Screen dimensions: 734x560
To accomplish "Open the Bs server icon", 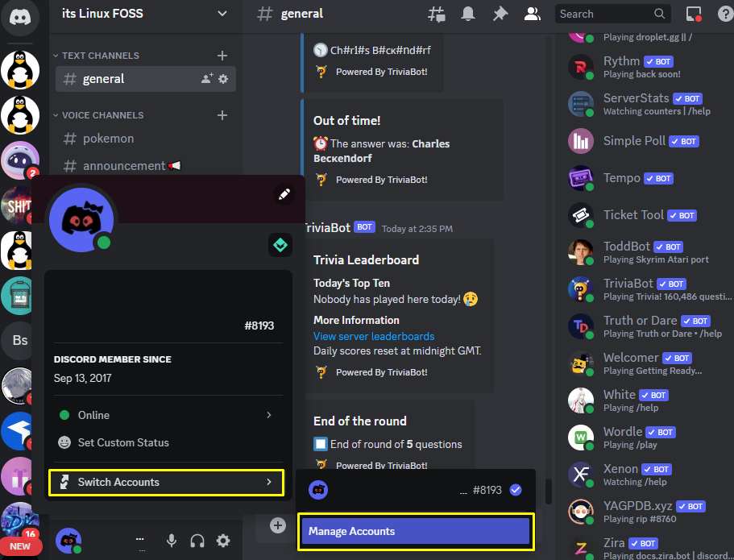I will (19, 340).
